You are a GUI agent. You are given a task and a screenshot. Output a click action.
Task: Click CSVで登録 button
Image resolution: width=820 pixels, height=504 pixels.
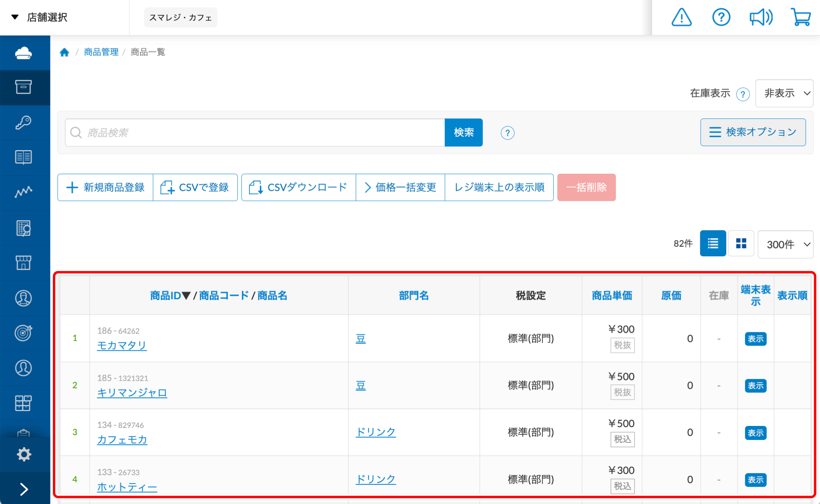[195, 187]
